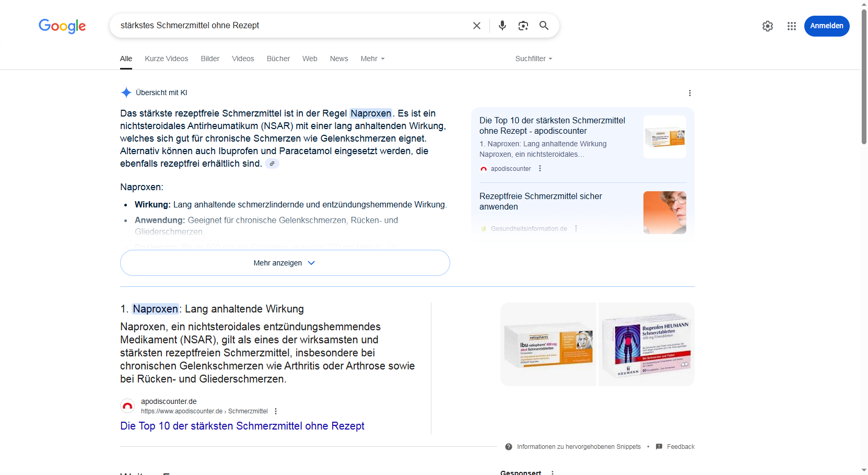The height and width of the screenshot is (475, 868).
Task: Expand overview with Mehr anzeigen
Action: 285,263
